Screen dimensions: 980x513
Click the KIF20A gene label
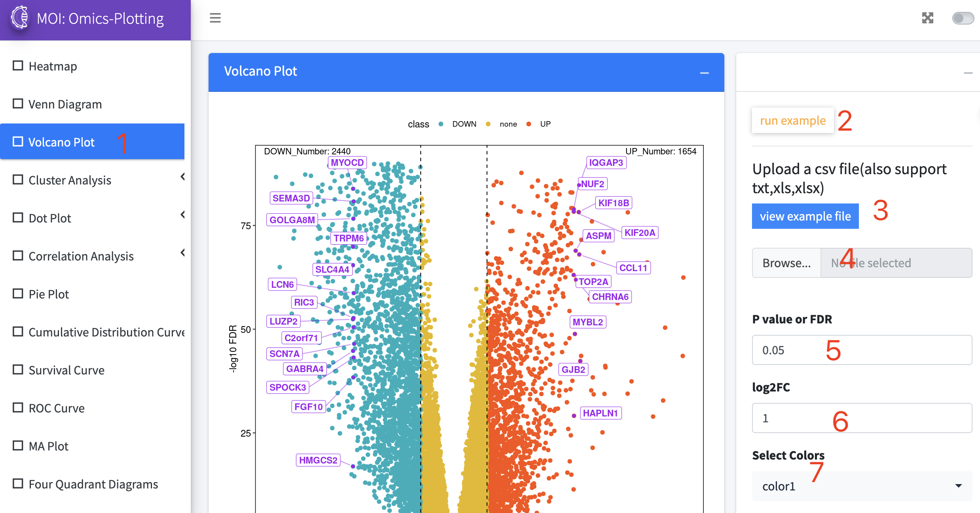coord(640,233)
